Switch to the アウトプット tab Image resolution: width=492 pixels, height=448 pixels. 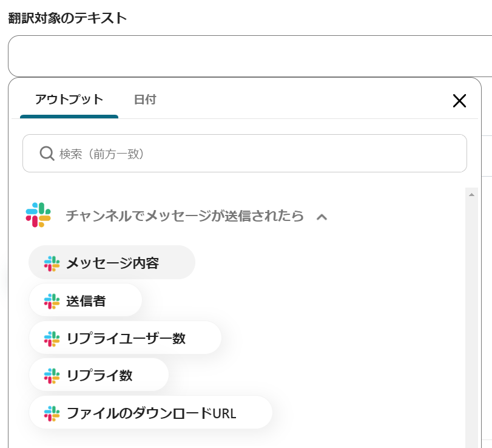(69, 100)
